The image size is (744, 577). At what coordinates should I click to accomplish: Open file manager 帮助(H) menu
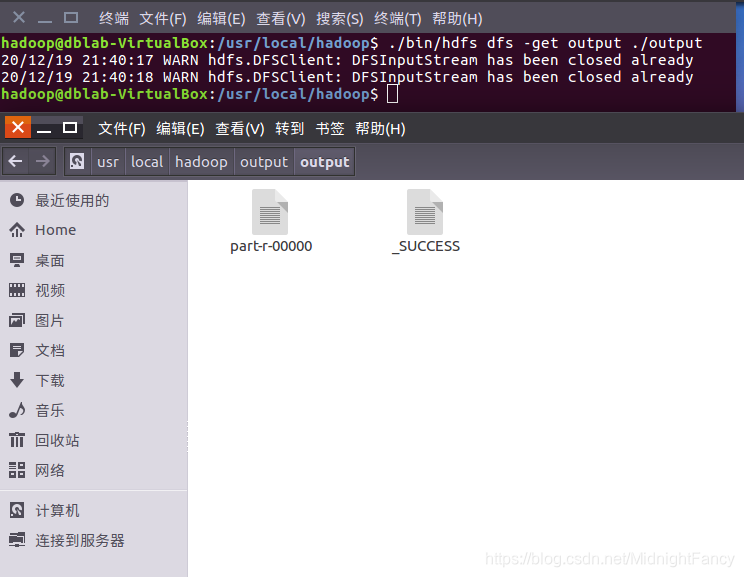pyautogui.click(x=380, y=129)
